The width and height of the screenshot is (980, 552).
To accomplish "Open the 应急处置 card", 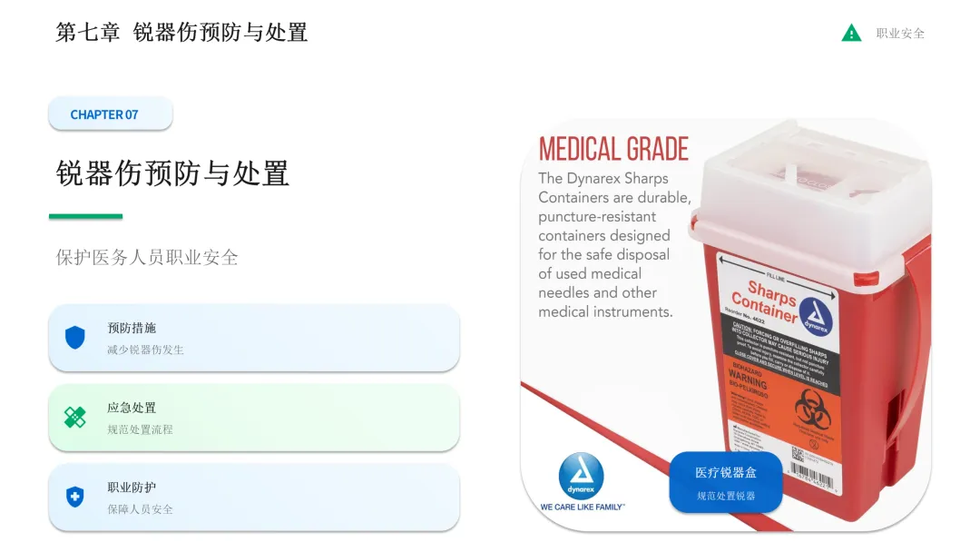I will (x=254, y=417).
